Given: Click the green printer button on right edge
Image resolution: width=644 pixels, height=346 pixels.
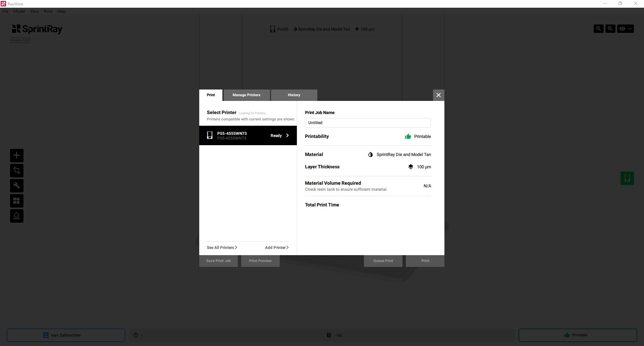Looking at the screenshot, I should coord(627,178).
